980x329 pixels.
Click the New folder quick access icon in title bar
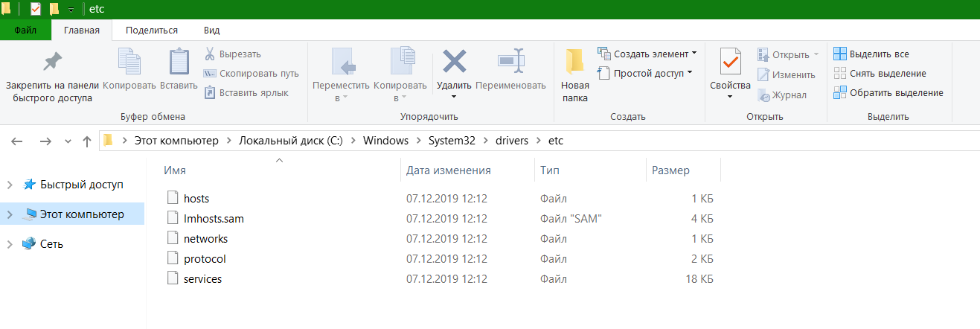[54, 9]
